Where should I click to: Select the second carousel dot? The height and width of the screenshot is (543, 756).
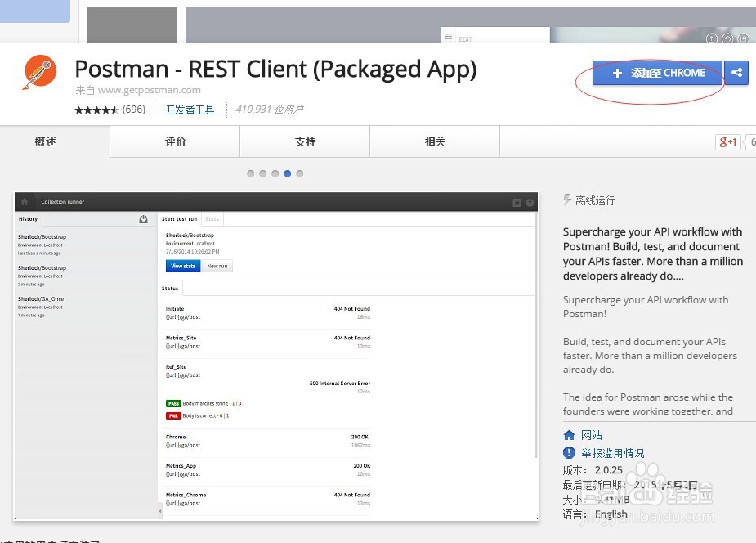click(263, 173)
